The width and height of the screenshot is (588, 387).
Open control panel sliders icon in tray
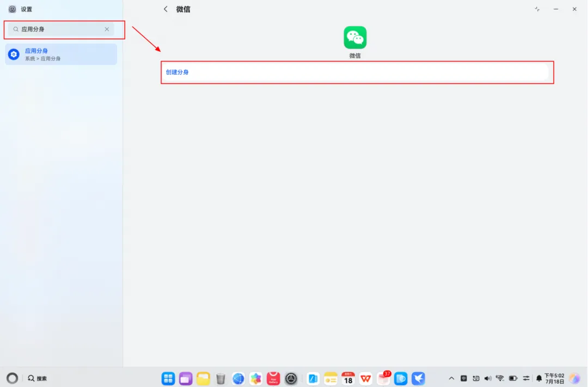[x=526, y=378]
